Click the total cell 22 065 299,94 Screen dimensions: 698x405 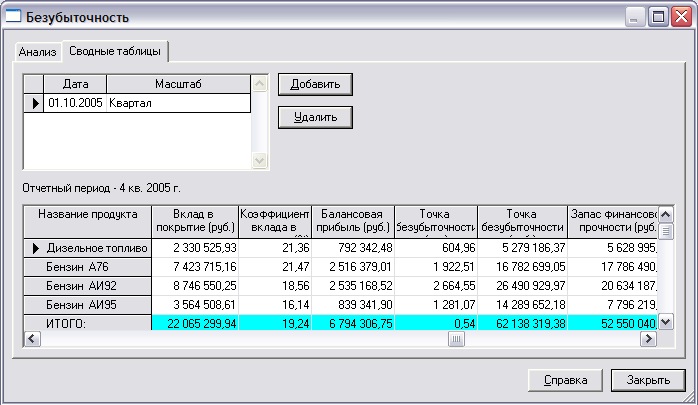pyautogui.click(x=195, y=323)
